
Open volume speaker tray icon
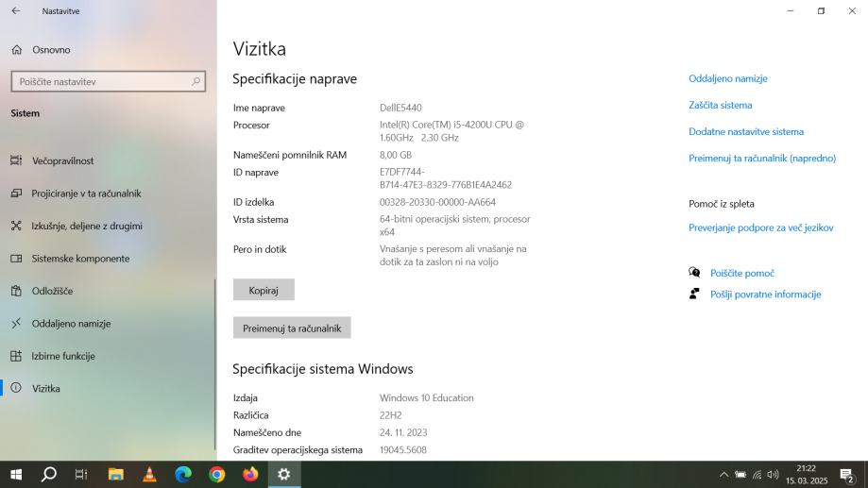click(773, 474)
